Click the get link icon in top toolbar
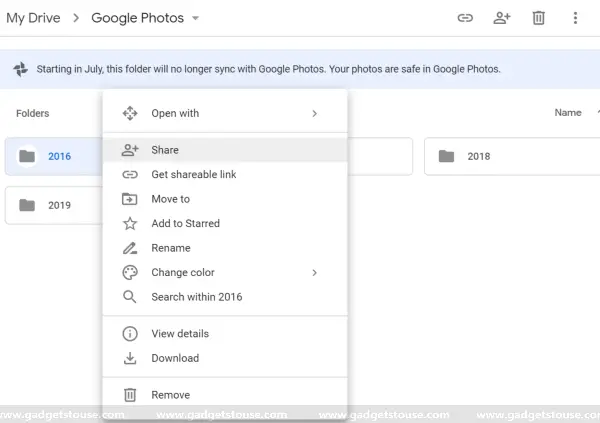This screenshot has height=423, width=600. point(465,18)
